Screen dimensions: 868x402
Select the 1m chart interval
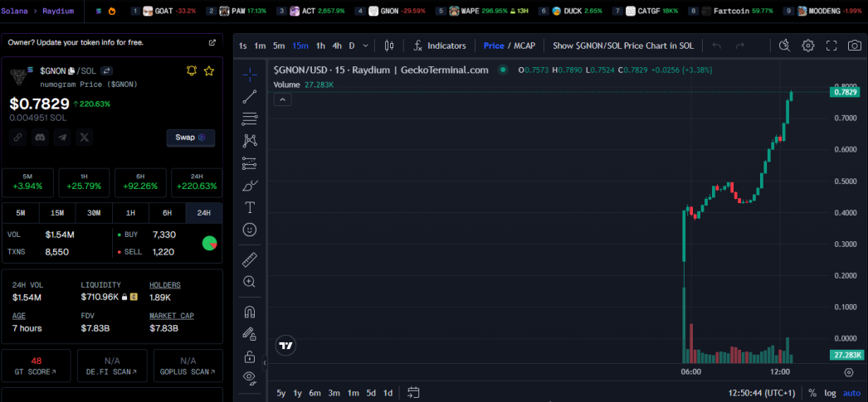(260, 46)
